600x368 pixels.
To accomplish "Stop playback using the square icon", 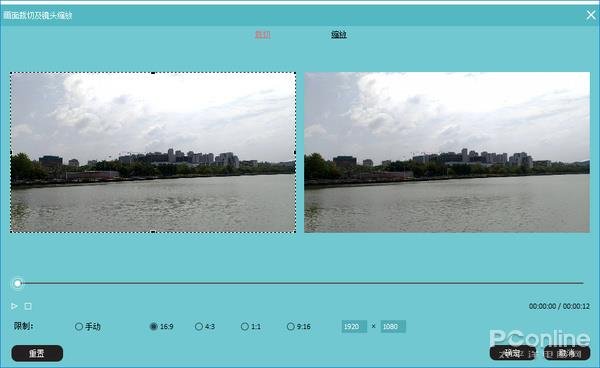I will coord(28,306).
